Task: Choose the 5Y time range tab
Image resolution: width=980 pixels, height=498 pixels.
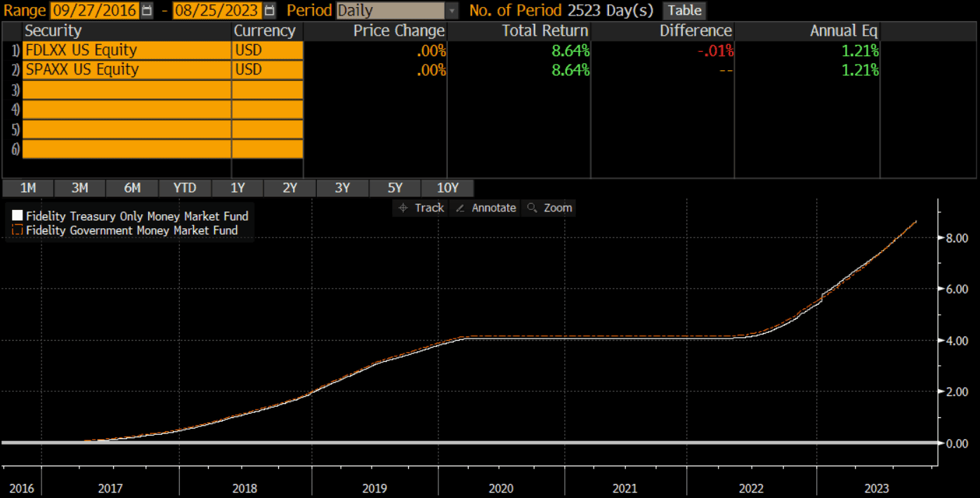Action: coord(395,188)
